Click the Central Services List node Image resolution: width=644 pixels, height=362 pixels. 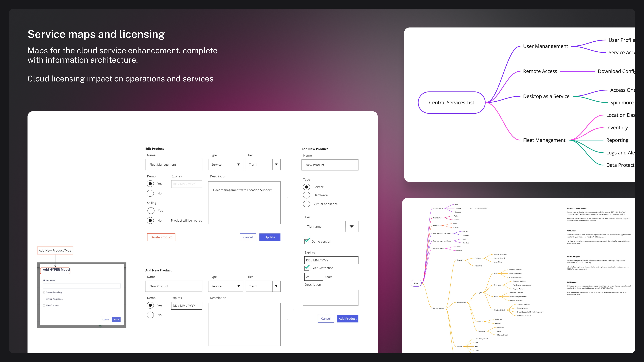[451, 103]
